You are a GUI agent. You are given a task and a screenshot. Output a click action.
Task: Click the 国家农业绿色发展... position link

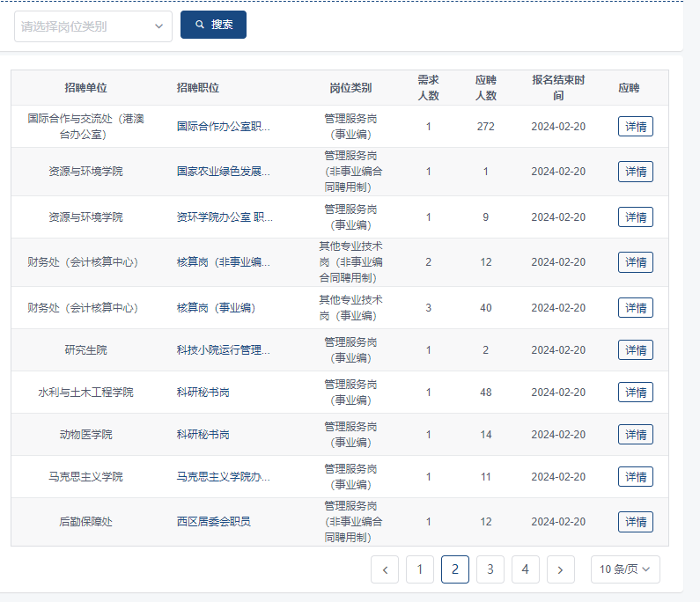pos(224,172)
